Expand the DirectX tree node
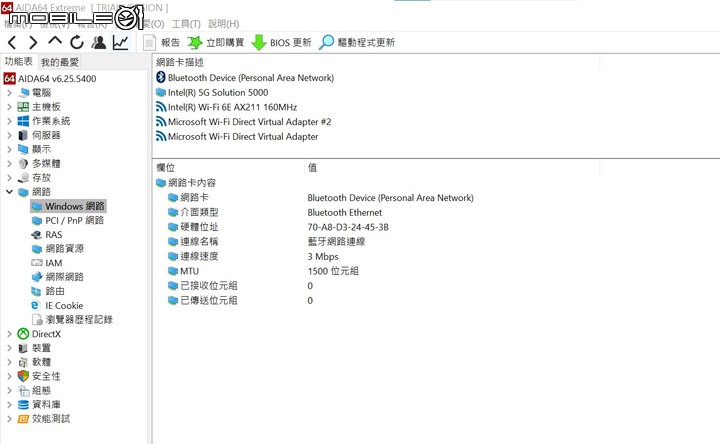Screen dimensions: 720x444 (x=10, y=334)
